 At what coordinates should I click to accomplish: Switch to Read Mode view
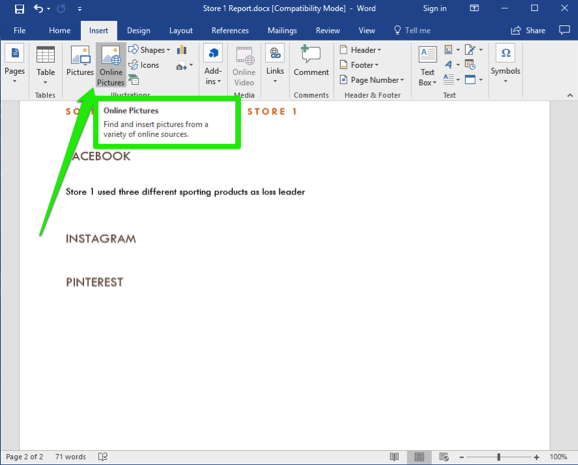pos(394,457)
